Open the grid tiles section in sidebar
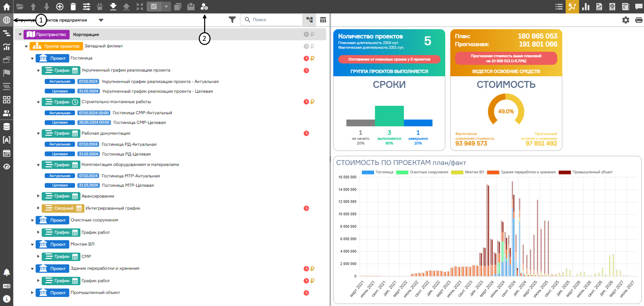The image size is (644, 306). pos(6,100)
